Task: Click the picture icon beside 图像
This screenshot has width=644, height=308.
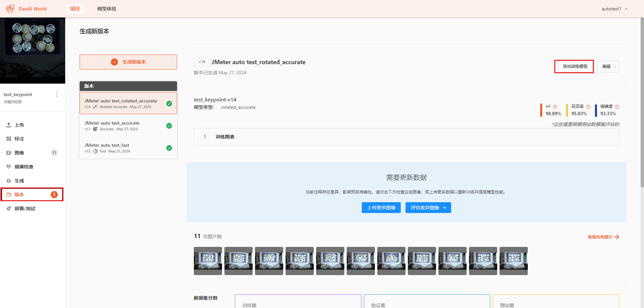Action: point(9,153)
